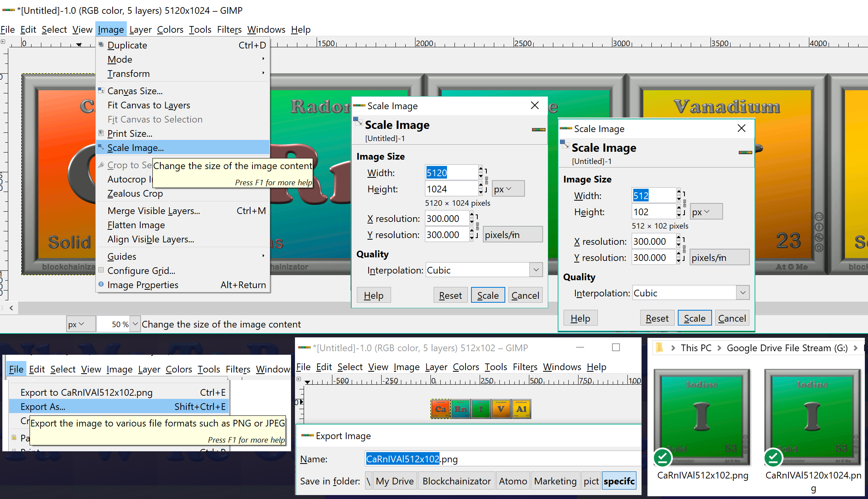The width and height of the screenshot is (868, 499).
Task: Click the Canvas Size icon in Image menu
Action: [101, 90]
